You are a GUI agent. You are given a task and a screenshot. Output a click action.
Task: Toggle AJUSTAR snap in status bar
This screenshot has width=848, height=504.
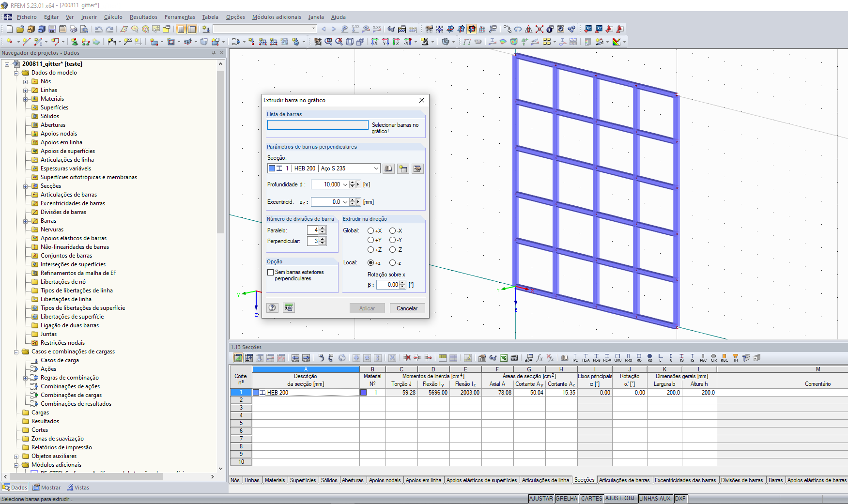click(541, 499)
